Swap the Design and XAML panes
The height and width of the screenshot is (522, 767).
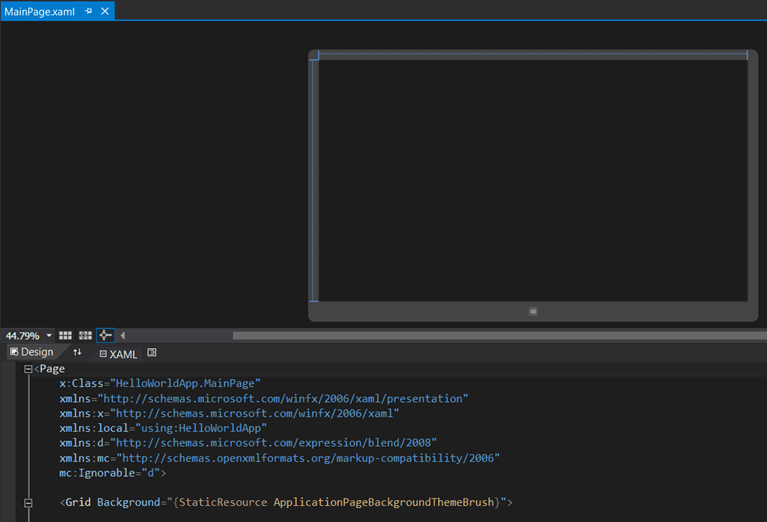pyautogui.click(x=77, y=353)
